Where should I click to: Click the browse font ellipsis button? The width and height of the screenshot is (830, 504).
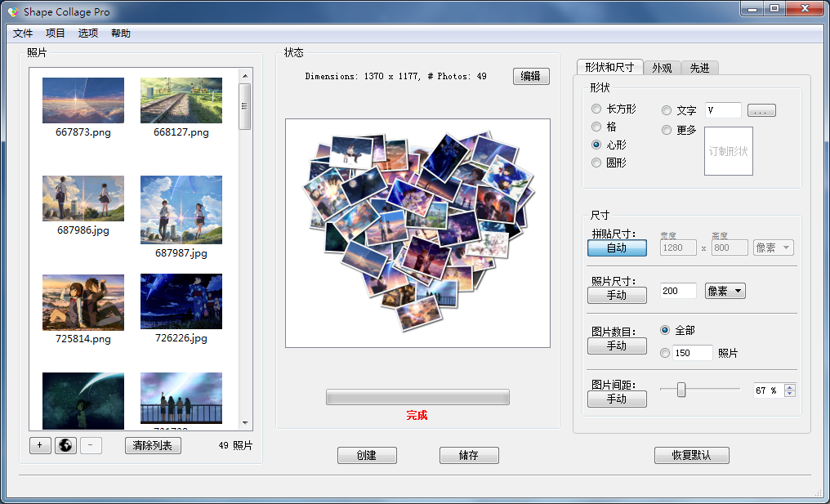(761, 110)
